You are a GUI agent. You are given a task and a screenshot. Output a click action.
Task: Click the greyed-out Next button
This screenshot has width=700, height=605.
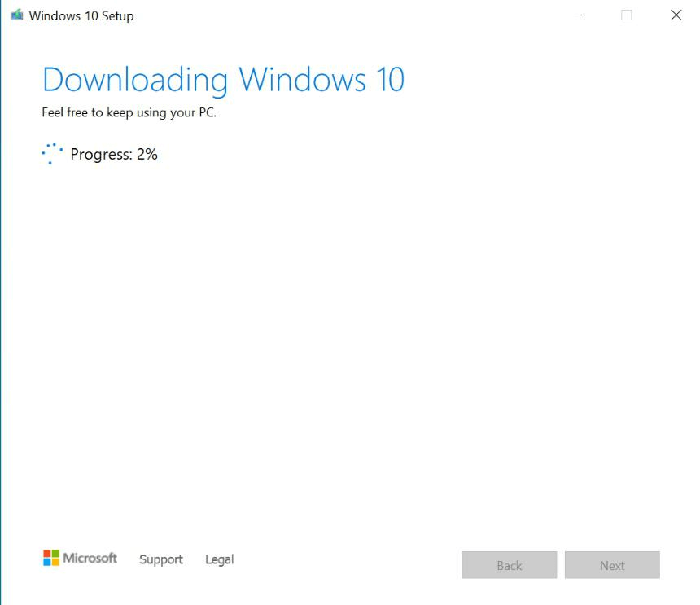612,565
